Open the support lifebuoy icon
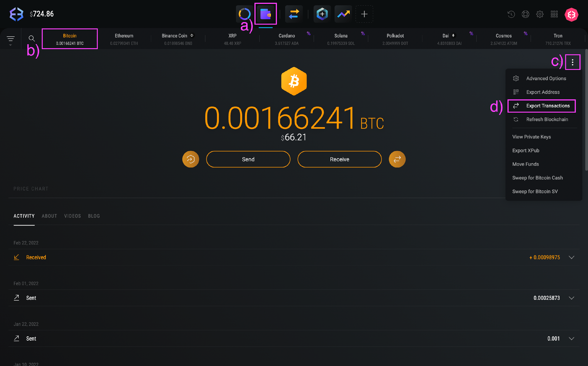Image resolution: width=588 pixels, height=366 pixels. (525, 14)
